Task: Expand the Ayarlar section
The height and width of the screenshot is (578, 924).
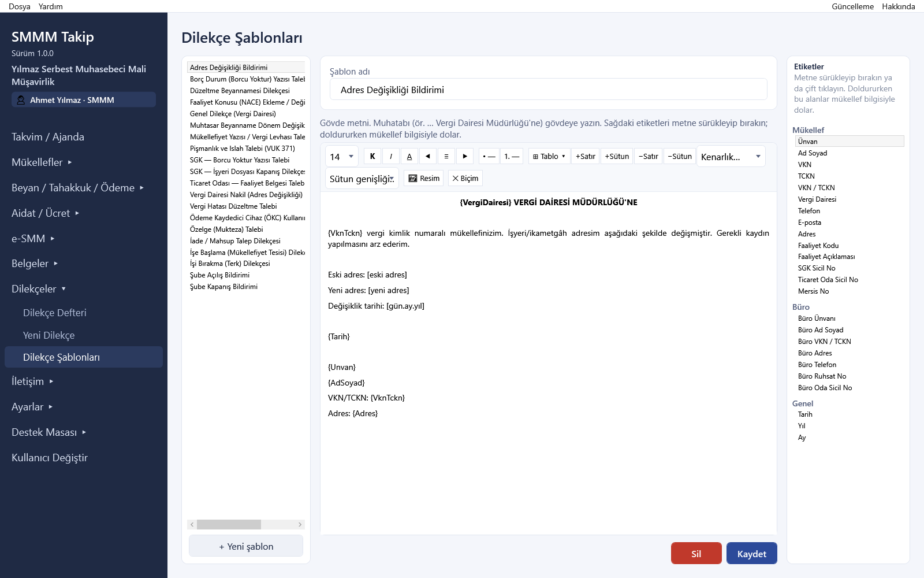Action: pos(32,407)
